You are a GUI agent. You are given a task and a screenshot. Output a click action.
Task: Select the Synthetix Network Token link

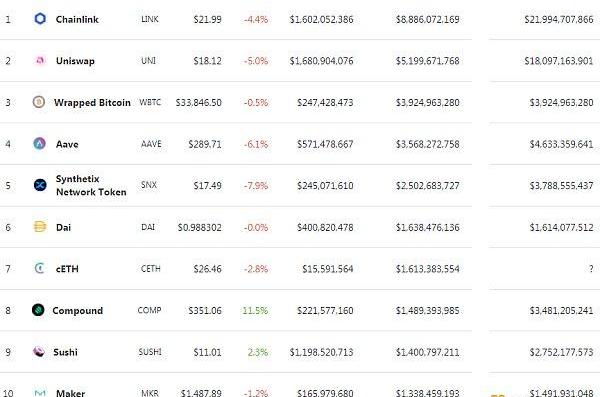(91, 185)
